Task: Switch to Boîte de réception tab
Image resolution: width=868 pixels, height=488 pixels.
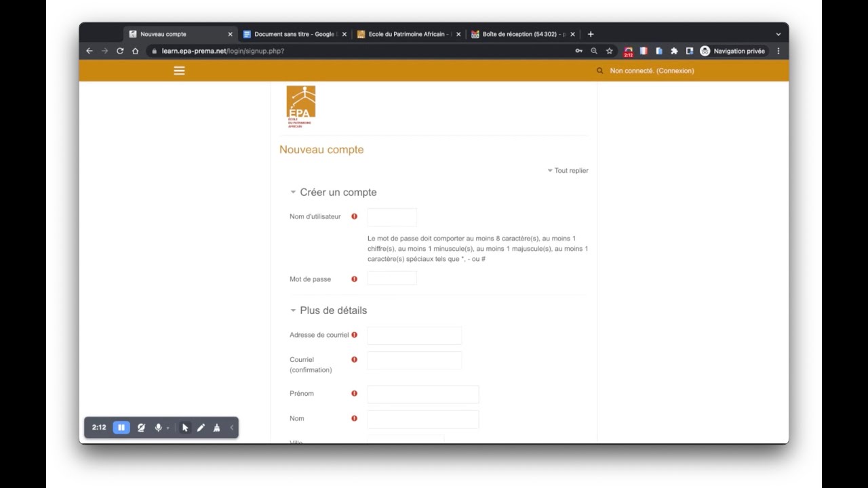Action: (x=523, y=34)
